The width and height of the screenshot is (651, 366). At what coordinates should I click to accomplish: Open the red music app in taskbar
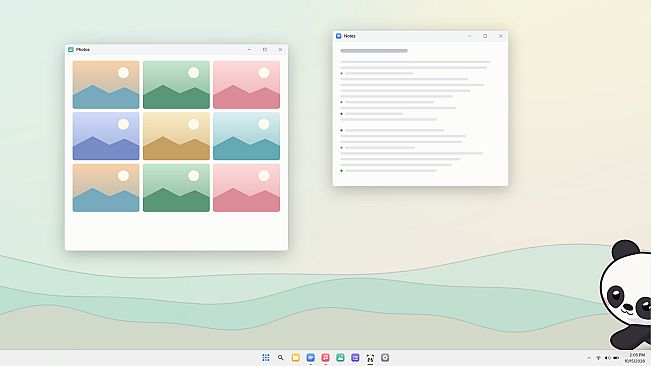coord(326,357)
